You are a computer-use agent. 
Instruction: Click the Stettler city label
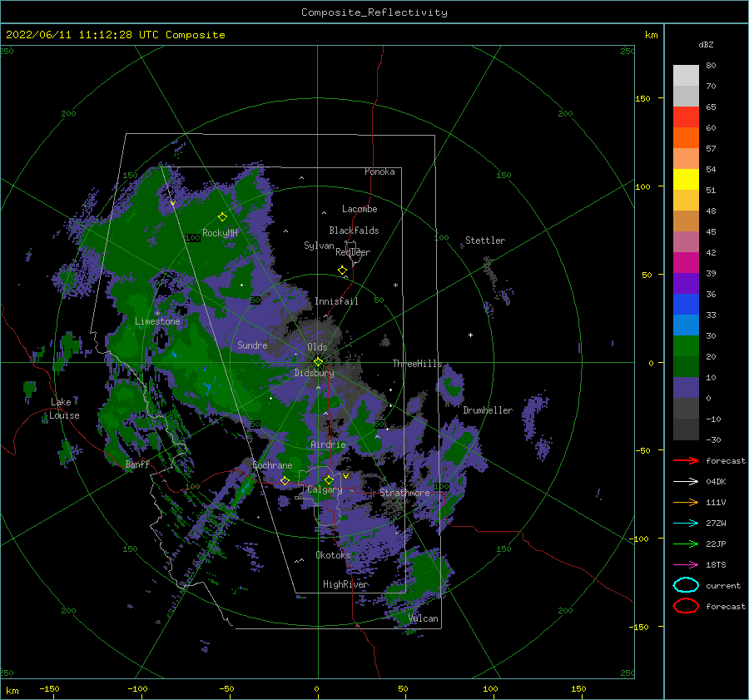pos(485,241)
